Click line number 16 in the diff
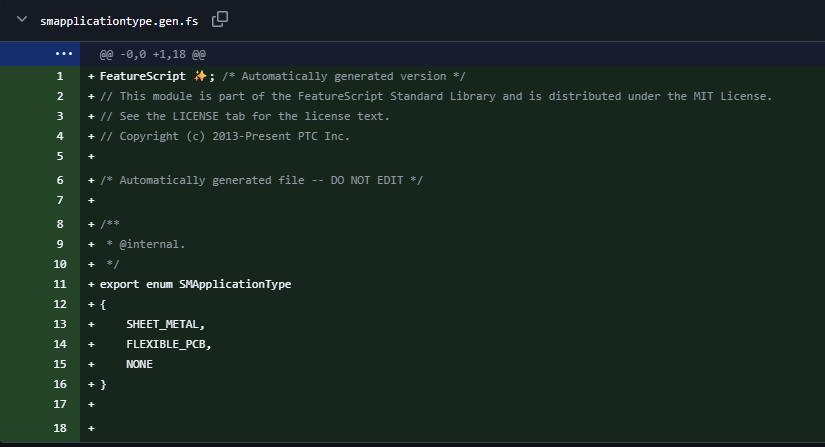The height and width of the screenshot is (447, 825). (60, 384)
